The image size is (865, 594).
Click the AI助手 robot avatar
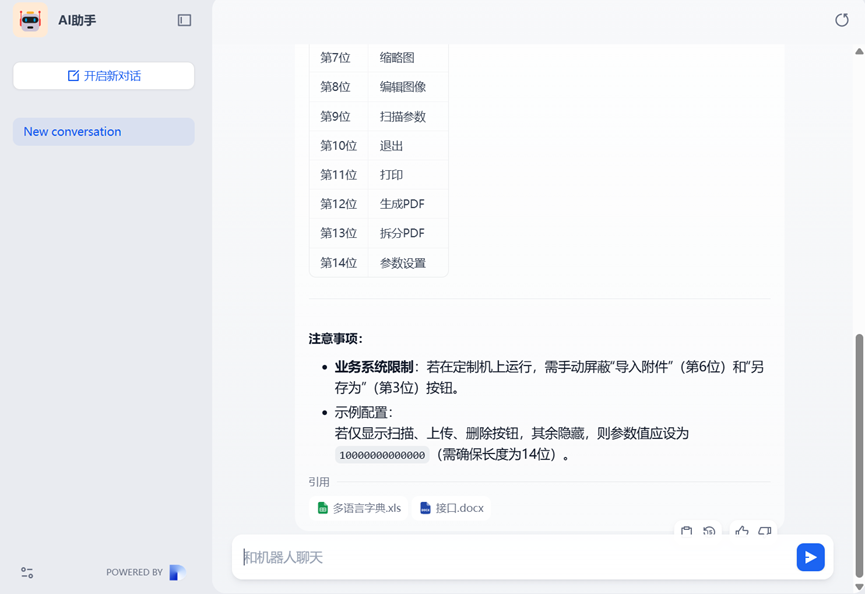[x=30, y=20]
